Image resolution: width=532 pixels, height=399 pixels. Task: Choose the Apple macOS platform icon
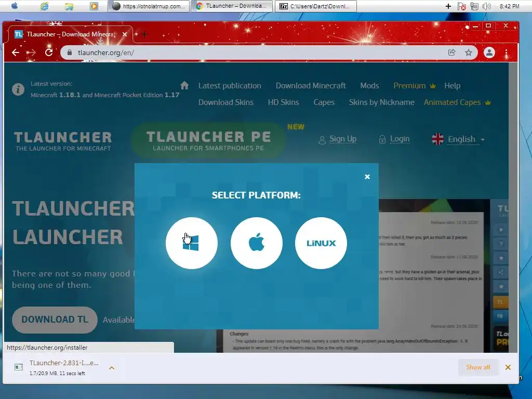pos(256,243)
